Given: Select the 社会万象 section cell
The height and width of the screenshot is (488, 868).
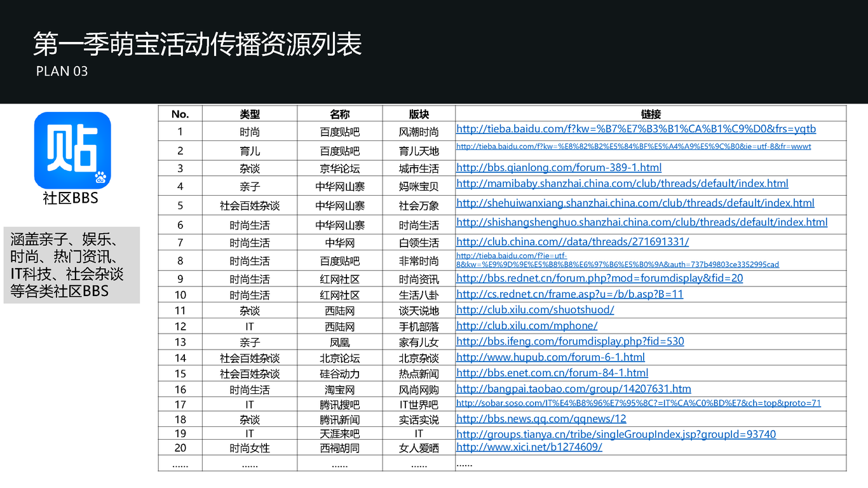Looking at the screenshot, I should (x=419, y=206).
